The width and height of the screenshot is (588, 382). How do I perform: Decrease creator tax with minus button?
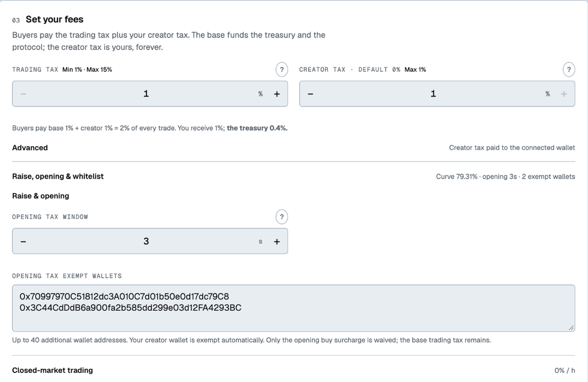[x=311, y=94]
